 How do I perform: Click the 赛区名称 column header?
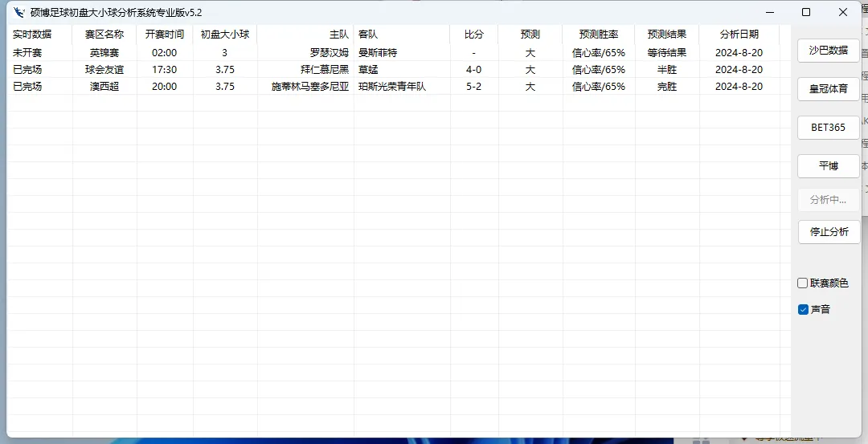104,35
